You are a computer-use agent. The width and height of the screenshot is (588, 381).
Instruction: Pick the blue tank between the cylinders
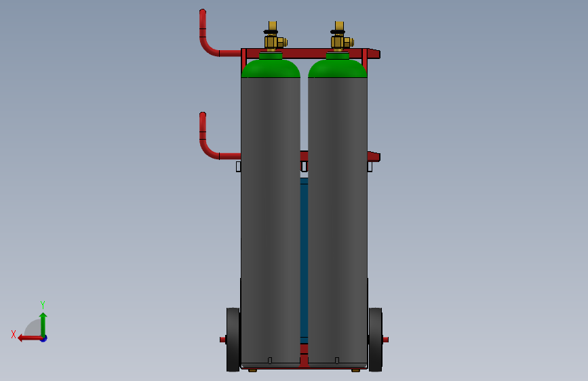tap(304, 259)
